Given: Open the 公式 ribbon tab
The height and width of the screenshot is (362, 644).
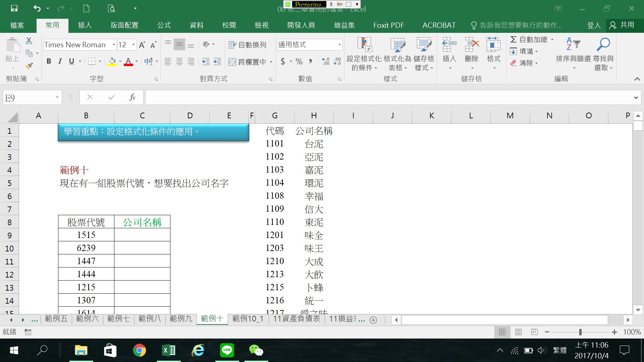Looking at the screenshot, I should (164, 25).
